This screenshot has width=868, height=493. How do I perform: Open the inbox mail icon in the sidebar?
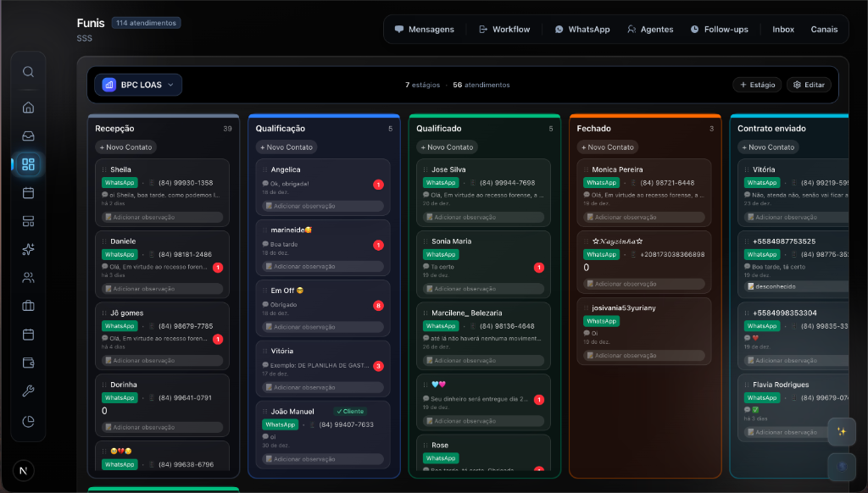(28, 136)
